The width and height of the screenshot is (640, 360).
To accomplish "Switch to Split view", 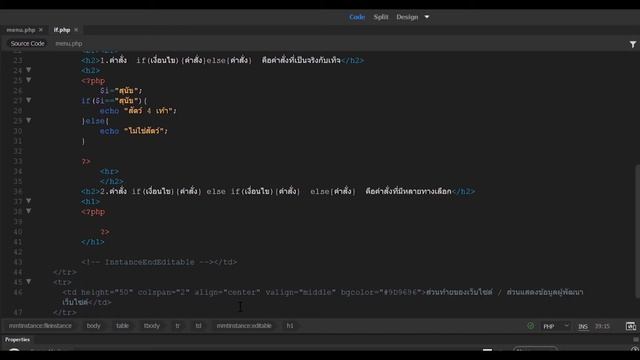I will point(381,17).
